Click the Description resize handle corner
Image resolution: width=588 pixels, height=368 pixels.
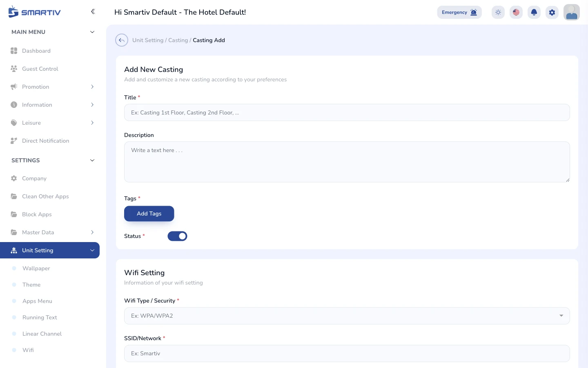click(568, 180)
